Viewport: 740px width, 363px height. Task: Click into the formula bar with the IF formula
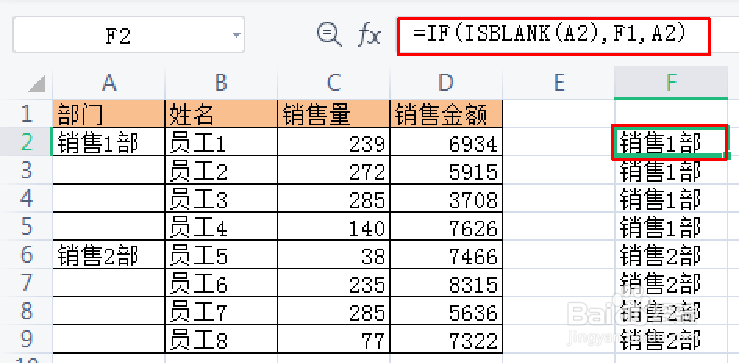tap(554, 36)
